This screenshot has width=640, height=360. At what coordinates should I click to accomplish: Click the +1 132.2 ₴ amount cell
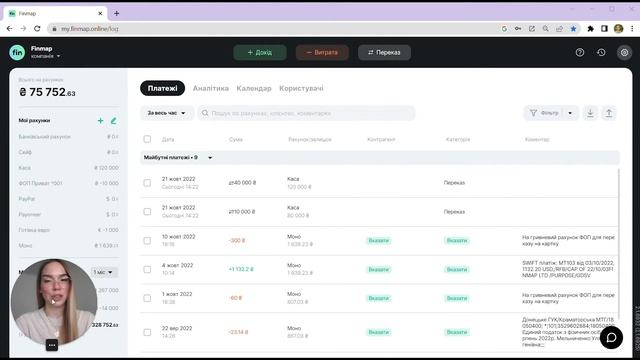[x=241, y=269]
